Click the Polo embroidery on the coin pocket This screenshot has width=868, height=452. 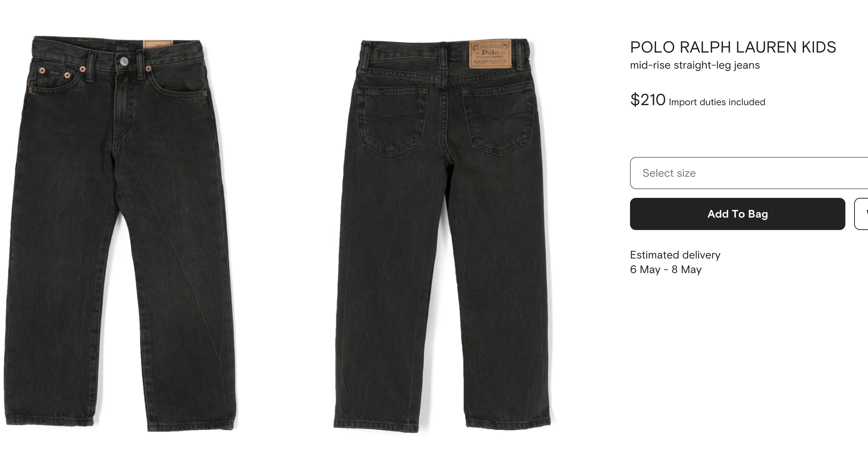(55, 73)
